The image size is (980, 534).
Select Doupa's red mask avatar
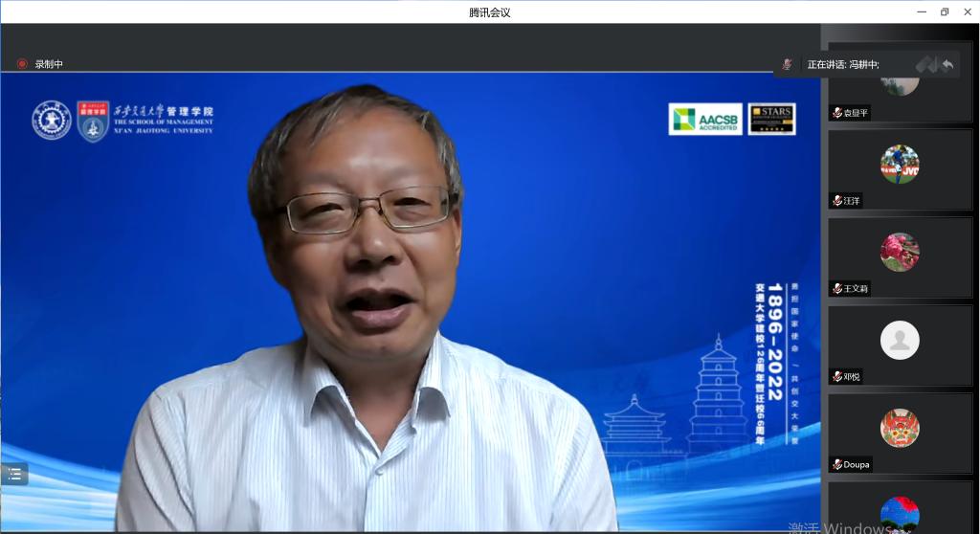pos(900,428)
